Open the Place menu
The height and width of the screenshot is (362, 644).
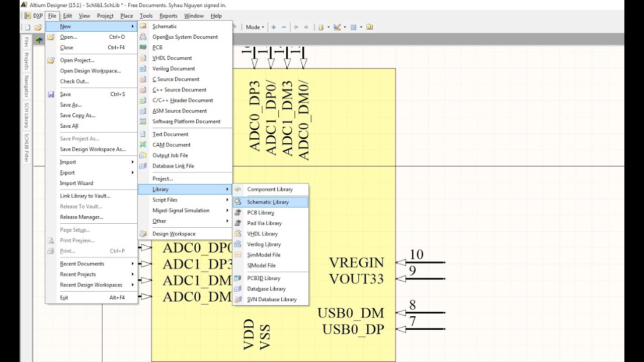click(127, 16)
